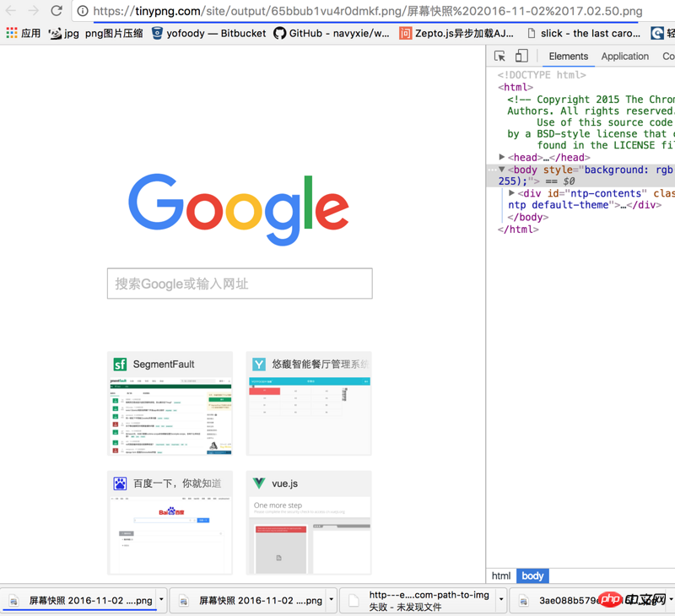The image size is (675, 616).
Task: Click the 搜索Google或输入网址 search box
Action: [240, 284]
